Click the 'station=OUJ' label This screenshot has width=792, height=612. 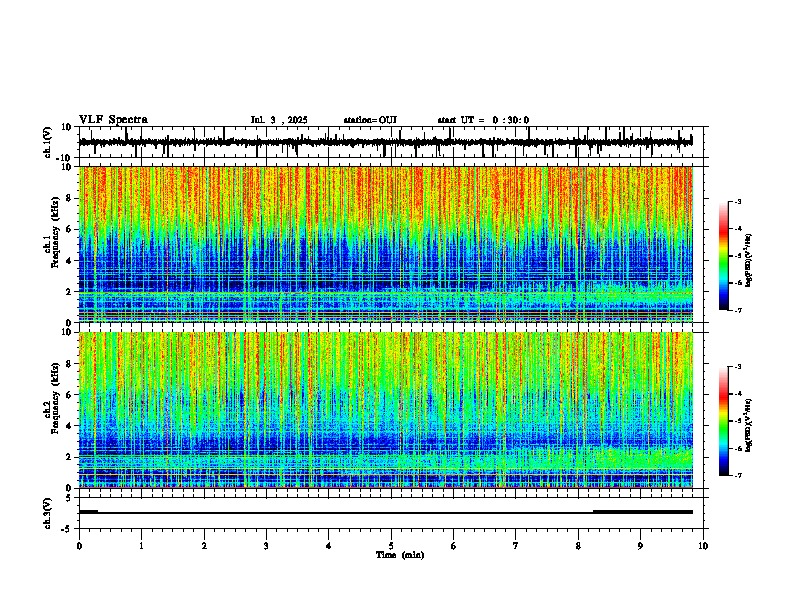click(x=370, y=120)
